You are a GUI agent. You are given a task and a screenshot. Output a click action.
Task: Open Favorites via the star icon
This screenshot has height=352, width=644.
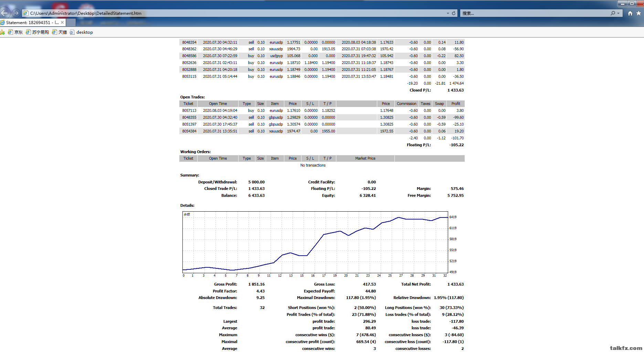638,13
